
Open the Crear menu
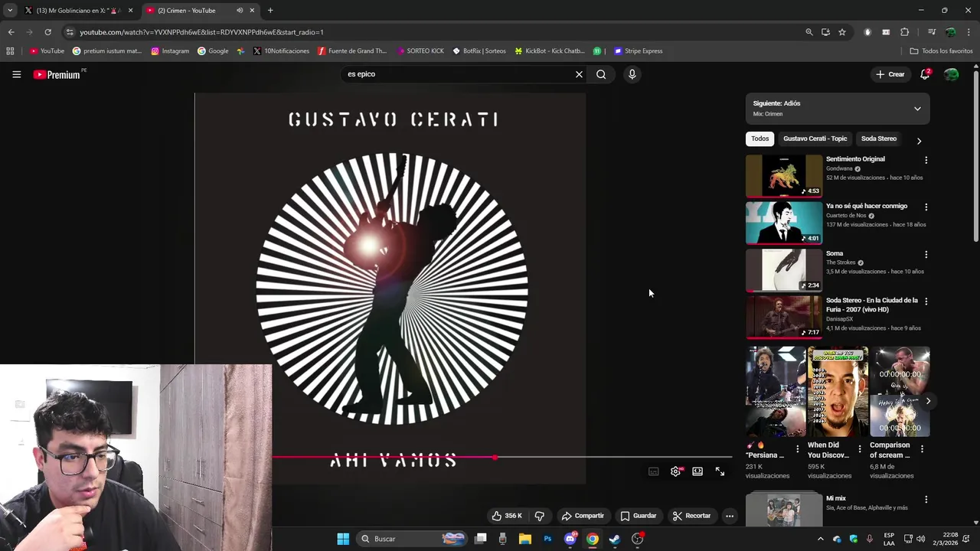890,74
